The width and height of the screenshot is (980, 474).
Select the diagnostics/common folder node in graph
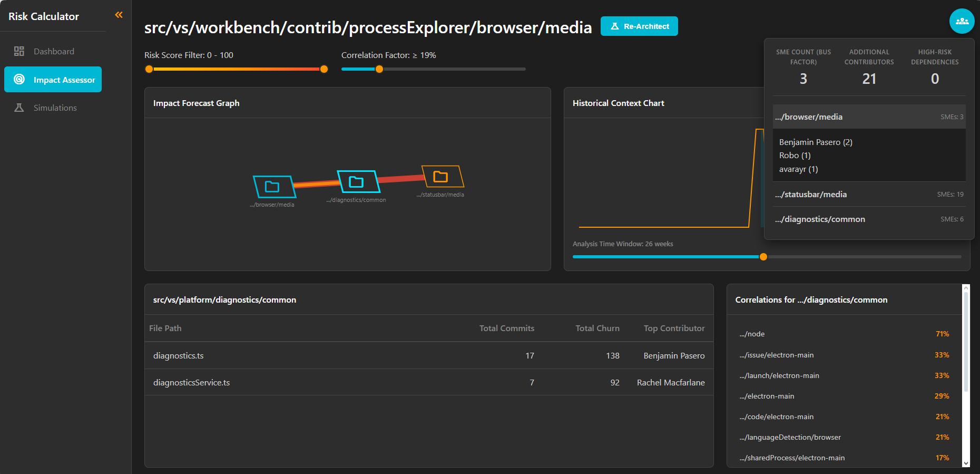[x=357, y=182]
